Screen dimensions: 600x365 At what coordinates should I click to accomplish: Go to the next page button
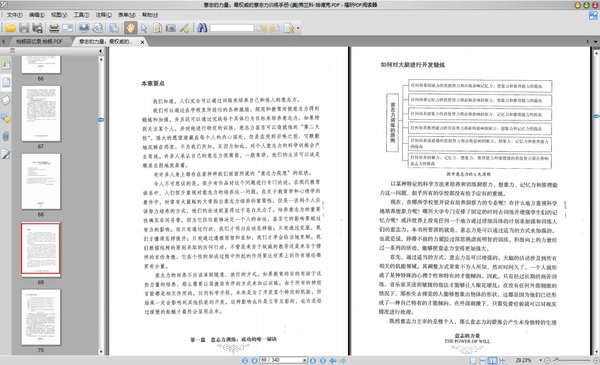click(313, 360)
